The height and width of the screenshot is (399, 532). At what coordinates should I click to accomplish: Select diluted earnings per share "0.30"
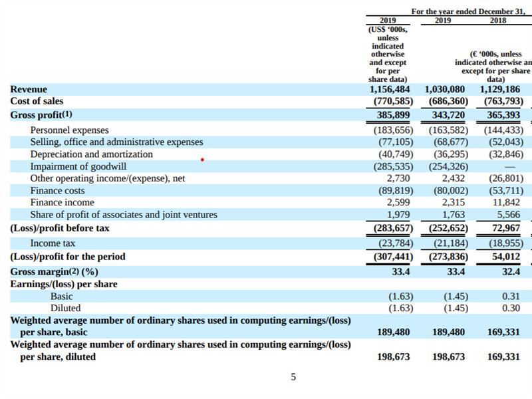pos(511,308)
